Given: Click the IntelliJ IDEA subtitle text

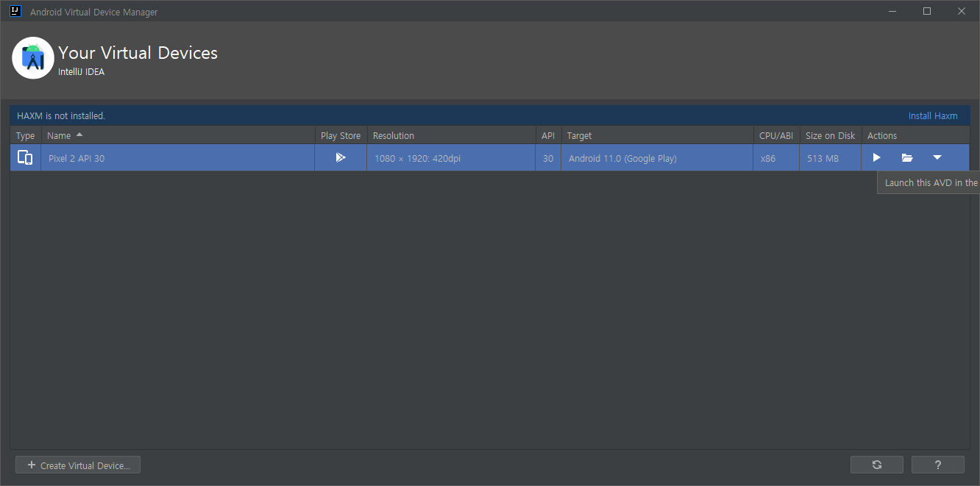Looking at the screenshot, I should coord(81,72).
